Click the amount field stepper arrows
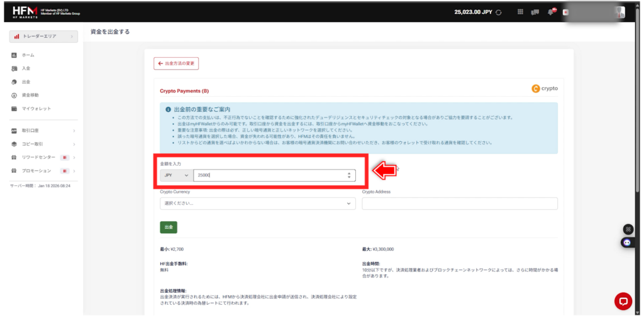 point(348,175)
